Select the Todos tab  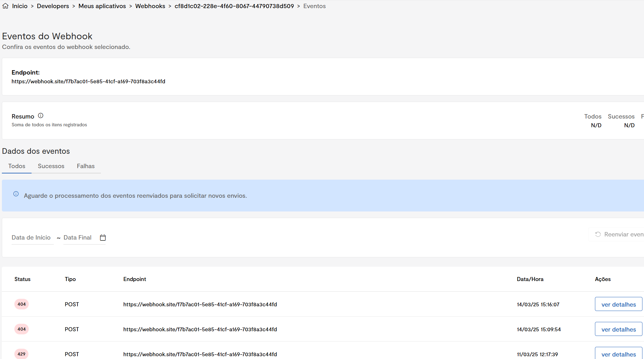(17, 166)
